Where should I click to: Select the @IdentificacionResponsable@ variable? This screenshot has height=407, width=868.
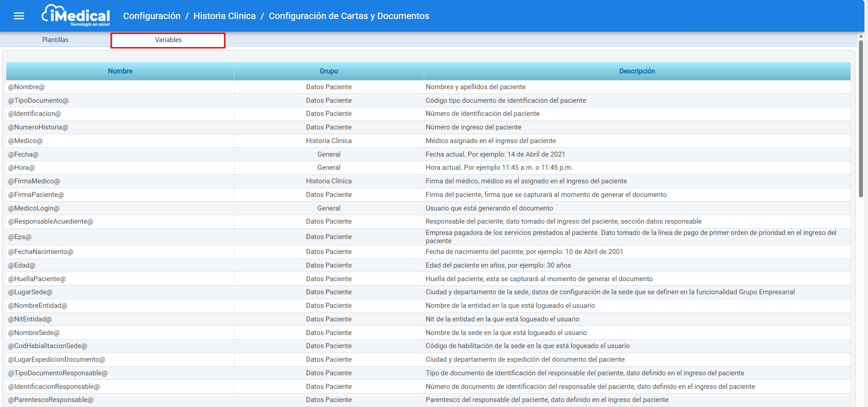point(54,387)
